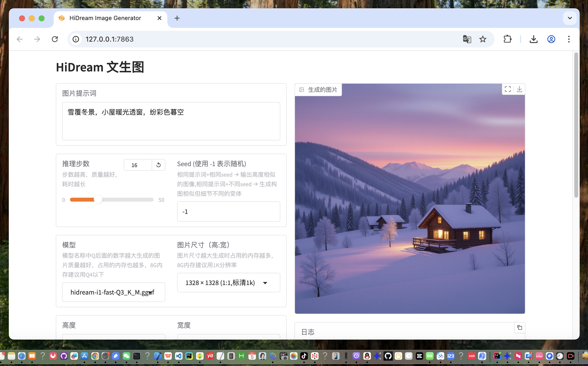Viewport: 588px width, 366px height.
Task: Open the tab search chevron in Chrome
Action: tap(570, 18)
